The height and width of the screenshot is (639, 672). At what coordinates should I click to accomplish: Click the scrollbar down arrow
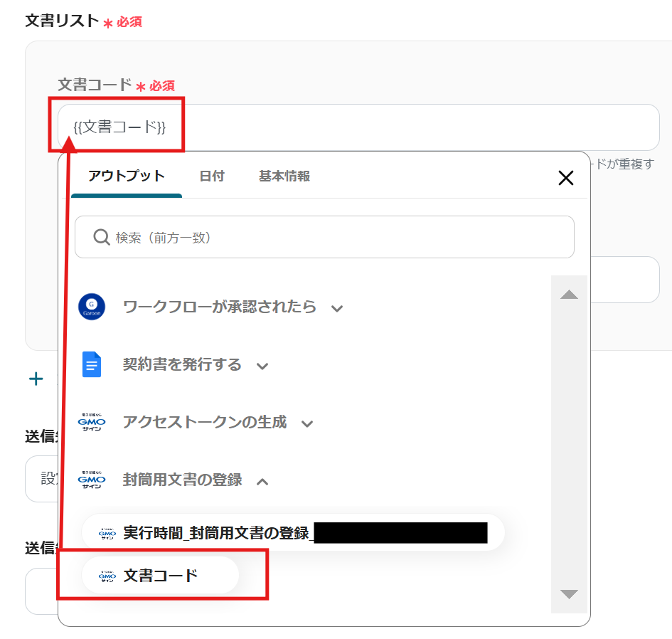tap(569, 594)
